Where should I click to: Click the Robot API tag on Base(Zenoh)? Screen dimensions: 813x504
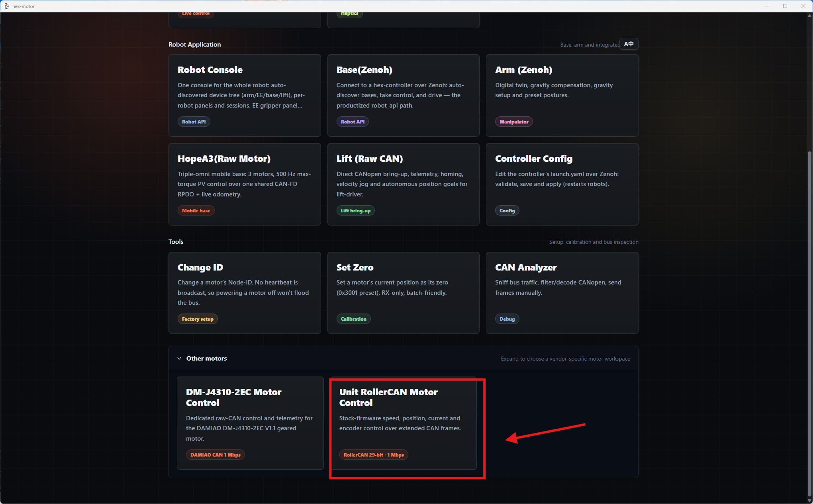point(353,122)
